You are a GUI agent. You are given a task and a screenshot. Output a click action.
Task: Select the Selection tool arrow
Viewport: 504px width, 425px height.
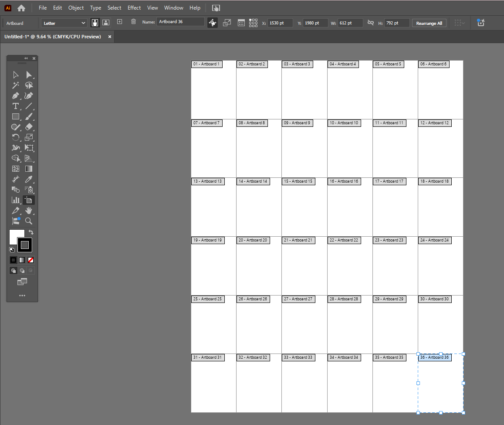(15, 75)
